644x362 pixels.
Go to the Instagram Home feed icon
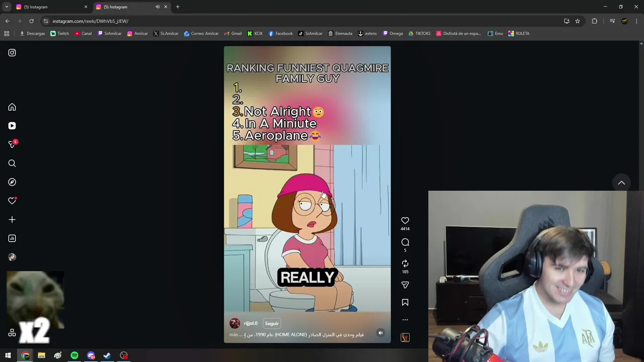pyautogui.click(x=12, y=107)
